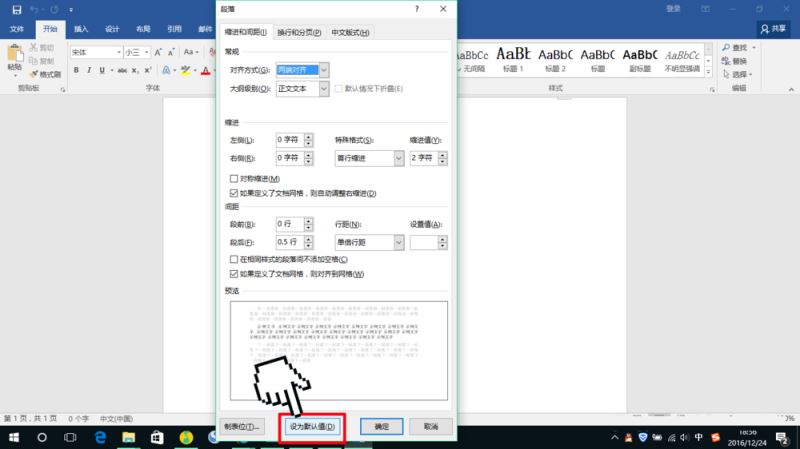Viewport: 800px width, 449px height.
Task: Click the Replace icon in editing group
Action: pos(726,61)
